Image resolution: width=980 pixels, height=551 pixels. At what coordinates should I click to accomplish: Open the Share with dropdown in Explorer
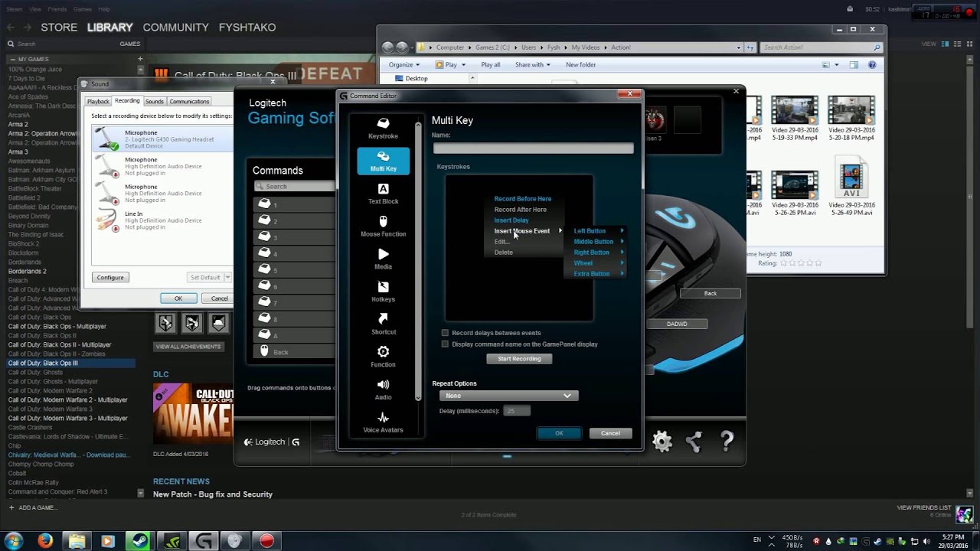point(532,65)
